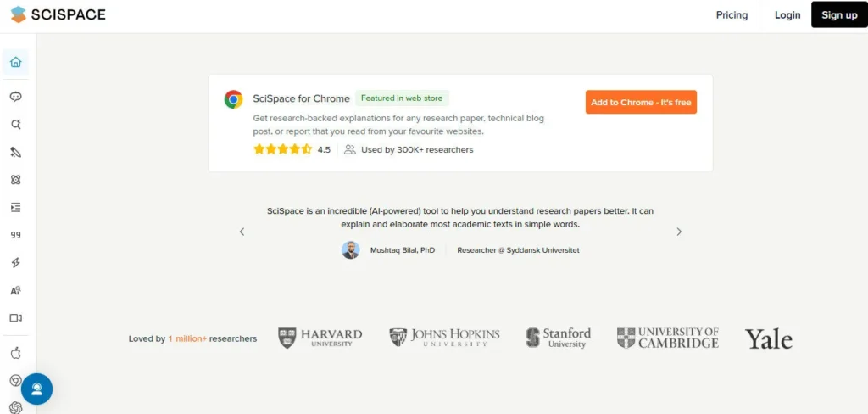Click the Apple logo sidebar icon
This screenshot has width=868, height=414.
click(x=15, y=353)
